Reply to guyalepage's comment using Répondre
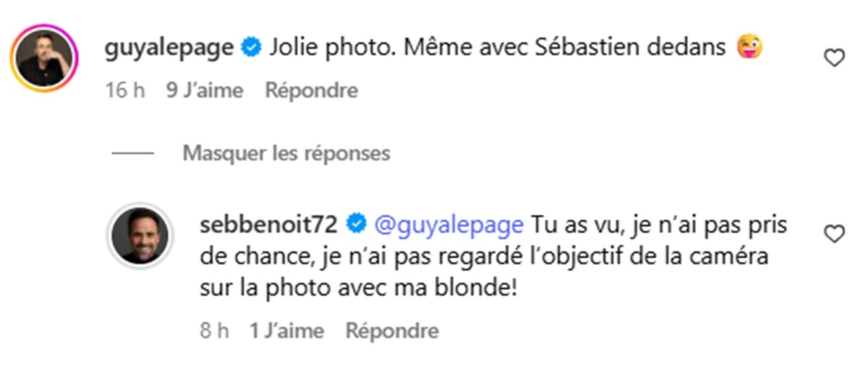This screenshot has width=868, height=371. pos(311,90)
